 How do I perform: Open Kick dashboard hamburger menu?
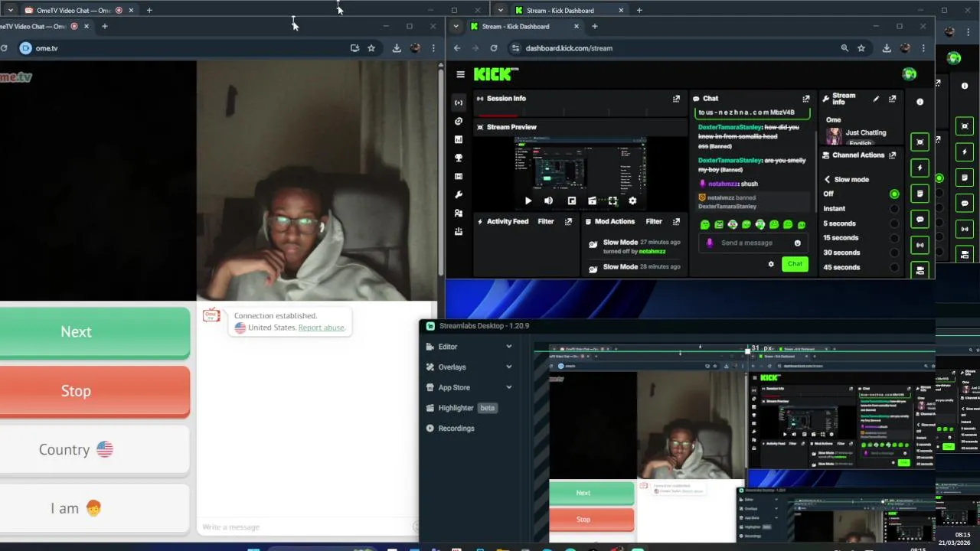click(460, 74)
